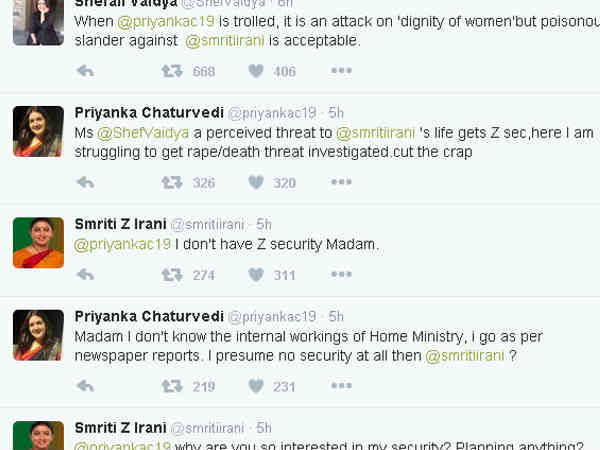This screenshot has width=600, height=450.
Task: Like the tweet with 406 likes
Action: tap(256, 71)
